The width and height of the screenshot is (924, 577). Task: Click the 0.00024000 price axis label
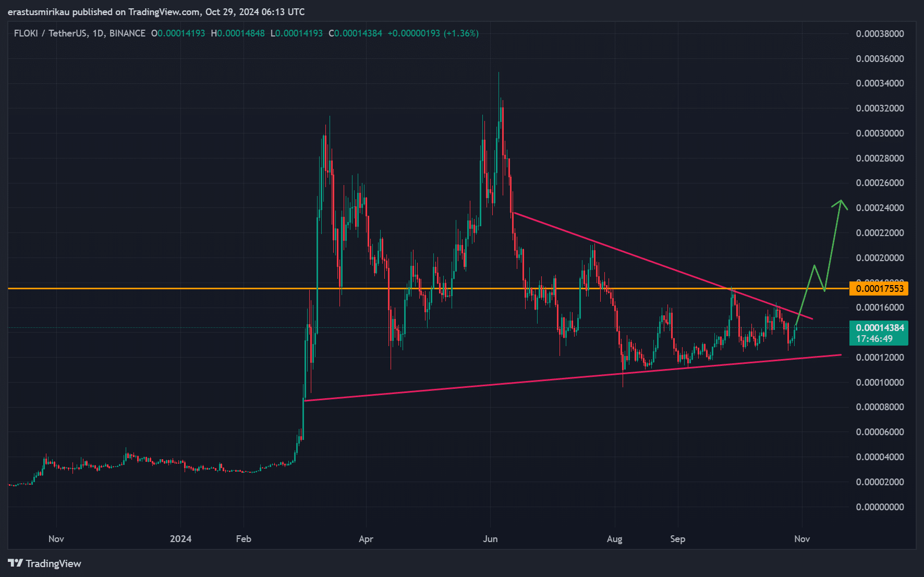[x=880, y=208]
